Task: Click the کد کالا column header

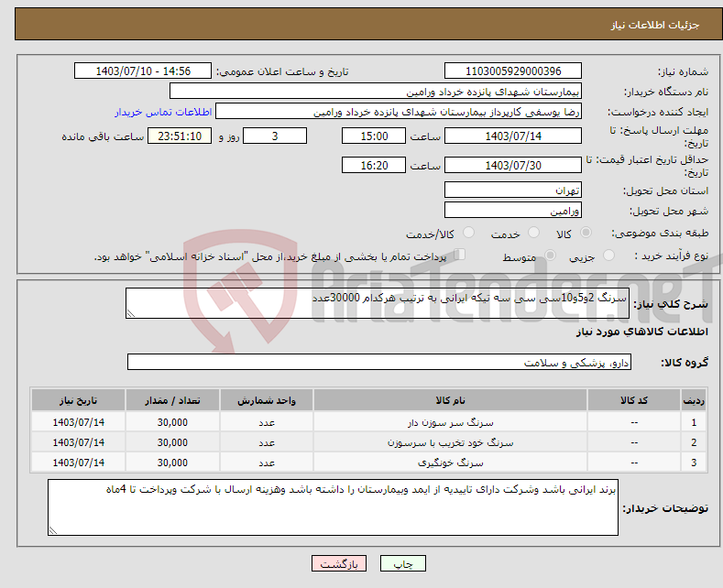Action: 634,400
